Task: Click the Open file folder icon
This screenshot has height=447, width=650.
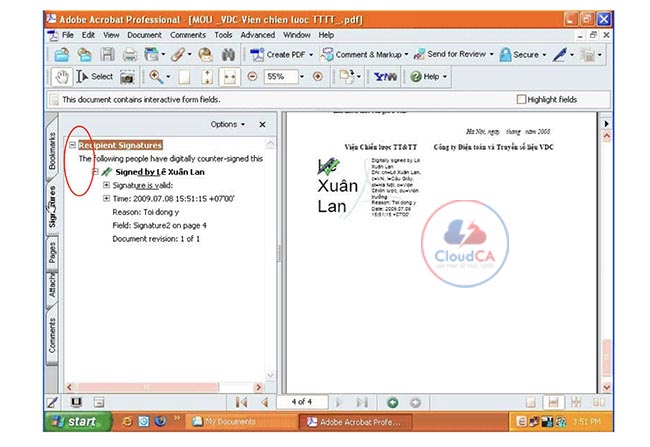Action: click(62, 55)
